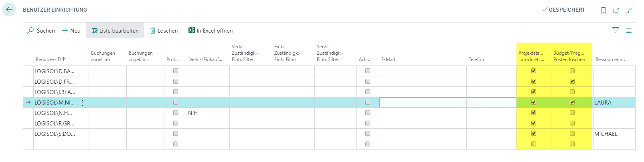Click the collapse page arrows icon
This screenshot has width=644, height=162.
(x=629, y=10)
